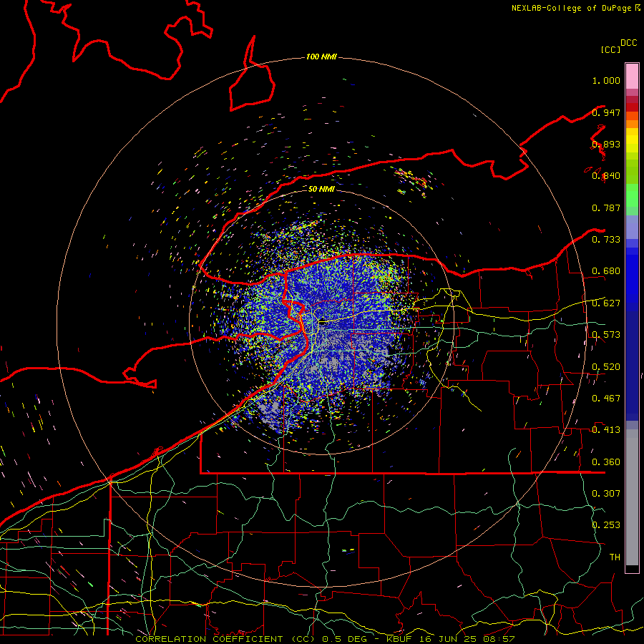Click the 100 NMI range ring label

coord(321,57)
